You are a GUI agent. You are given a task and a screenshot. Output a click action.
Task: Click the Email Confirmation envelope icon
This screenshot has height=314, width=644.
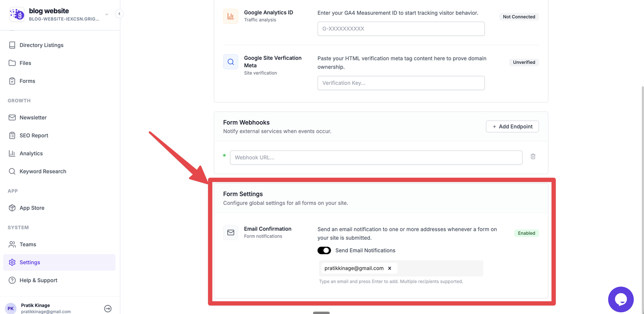coord(230,233)
